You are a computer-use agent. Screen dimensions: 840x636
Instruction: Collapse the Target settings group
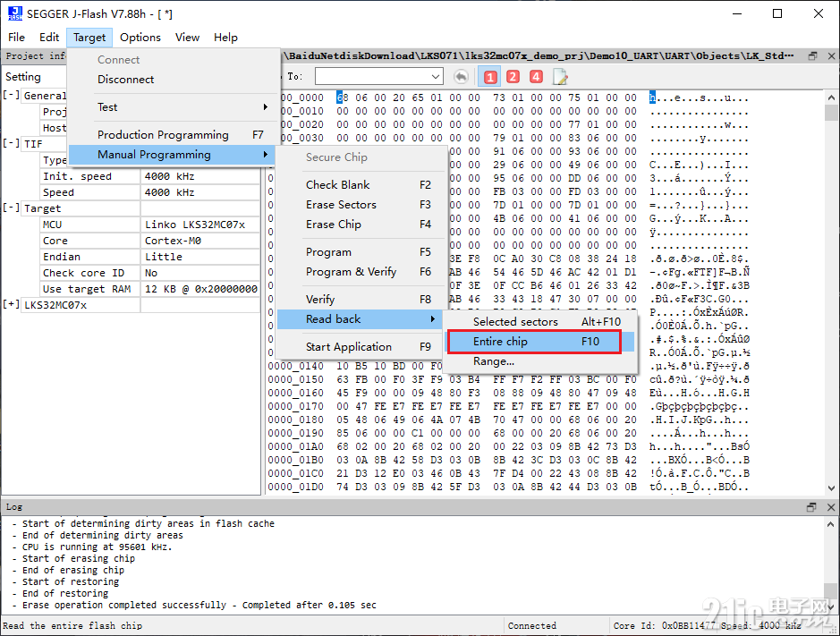12,208
